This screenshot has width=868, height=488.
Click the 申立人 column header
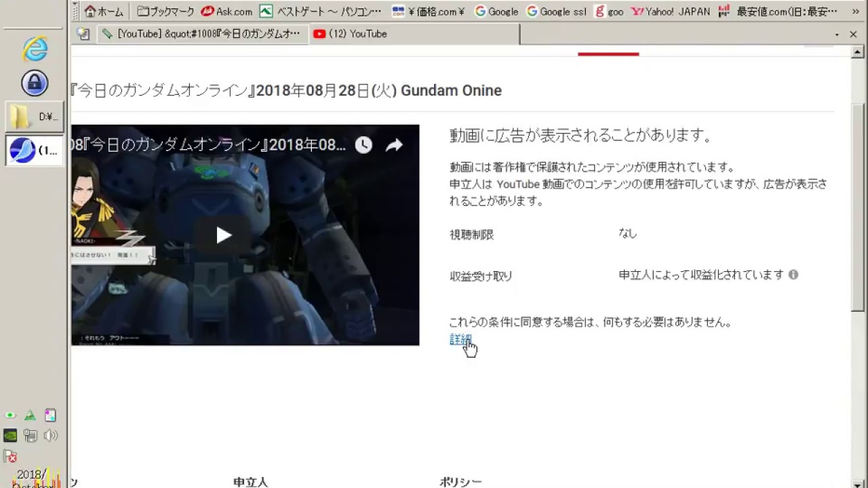pyautogui.click(x=251, y=482)
